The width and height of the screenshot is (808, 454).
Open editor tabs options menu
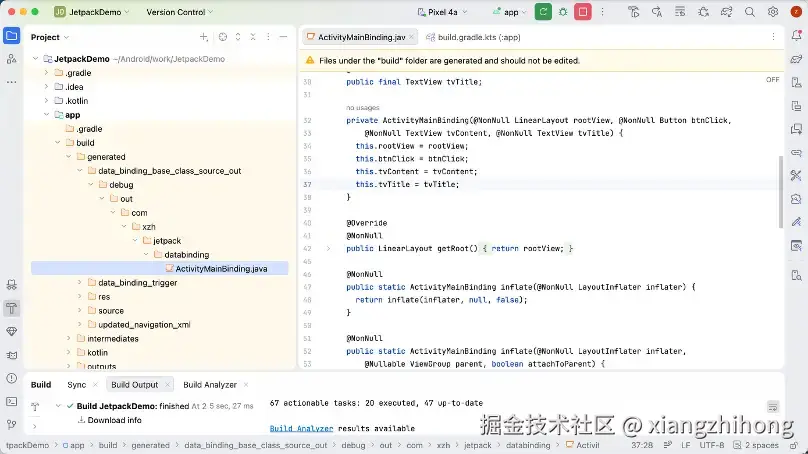(773, 37)
